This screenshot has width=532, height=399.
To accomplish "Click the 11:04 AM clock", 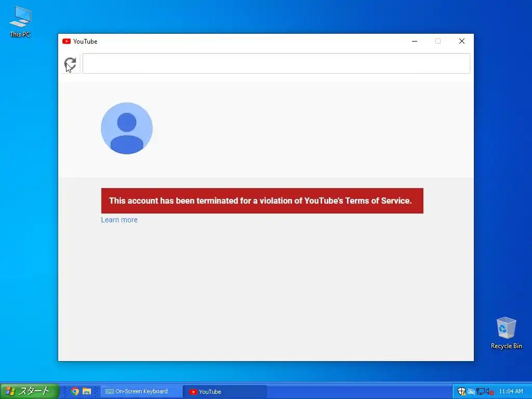I will [511, 391].
